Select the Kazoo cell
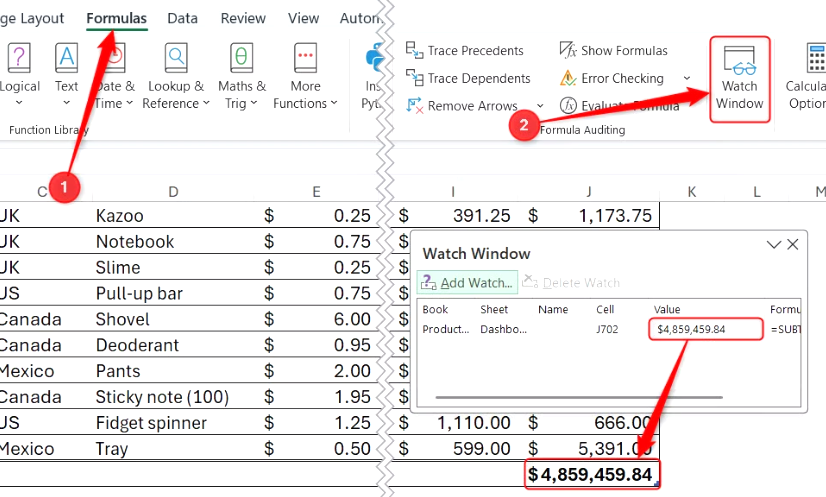This screenshot has height=497, width=826. point(173,216)
